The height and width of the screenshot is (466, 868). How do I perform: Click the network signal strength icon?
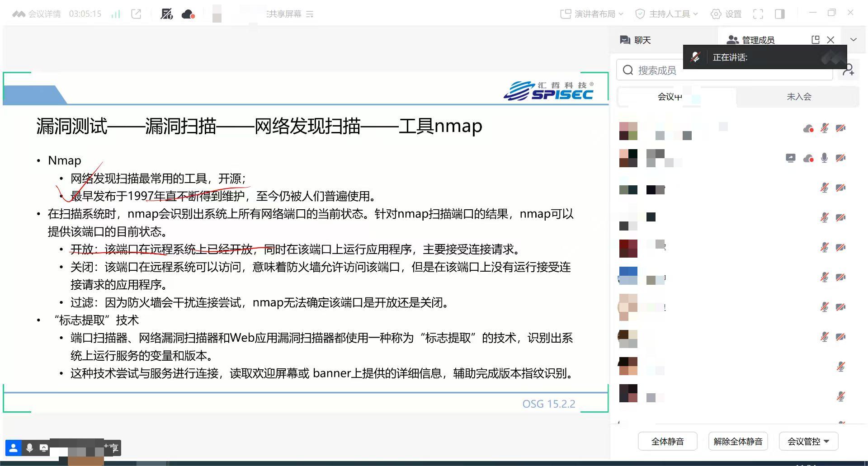coord(116,14)
